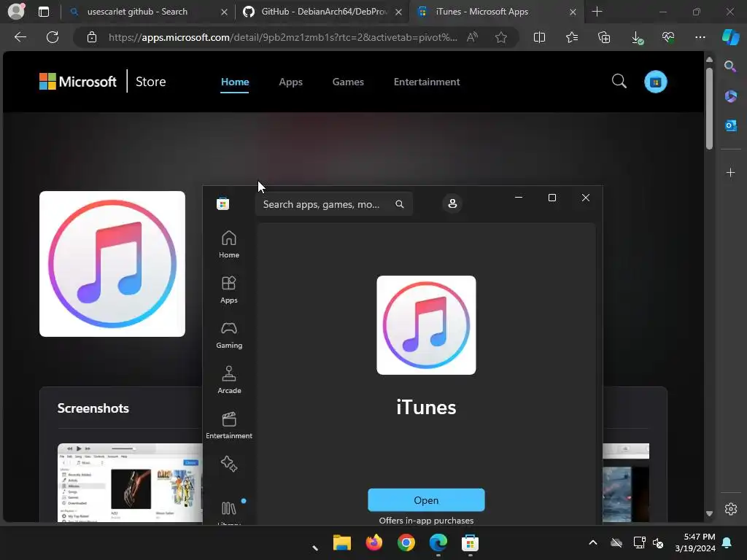This screenshot has width=747, height=560.
Task: Click the scroll down arrow on the page scrollbar
Action: coord(709,513)
